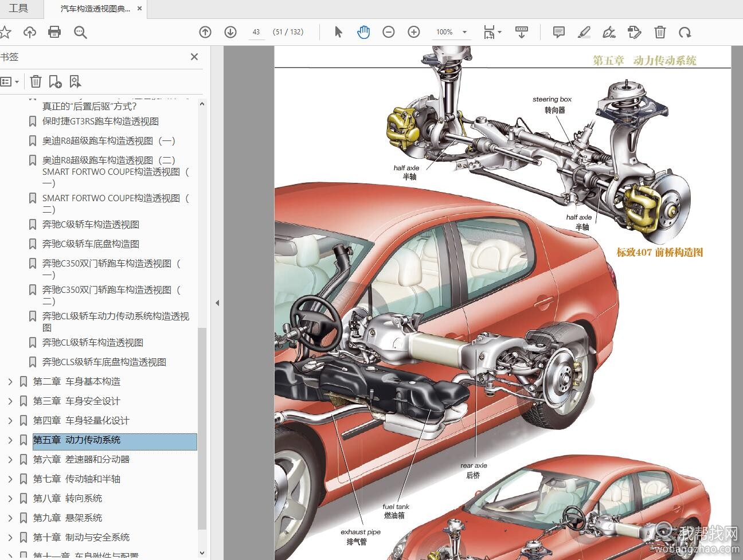Click the stamp edit icon
Viewport: 743px width, 560px height.
[x=635, y=32]
